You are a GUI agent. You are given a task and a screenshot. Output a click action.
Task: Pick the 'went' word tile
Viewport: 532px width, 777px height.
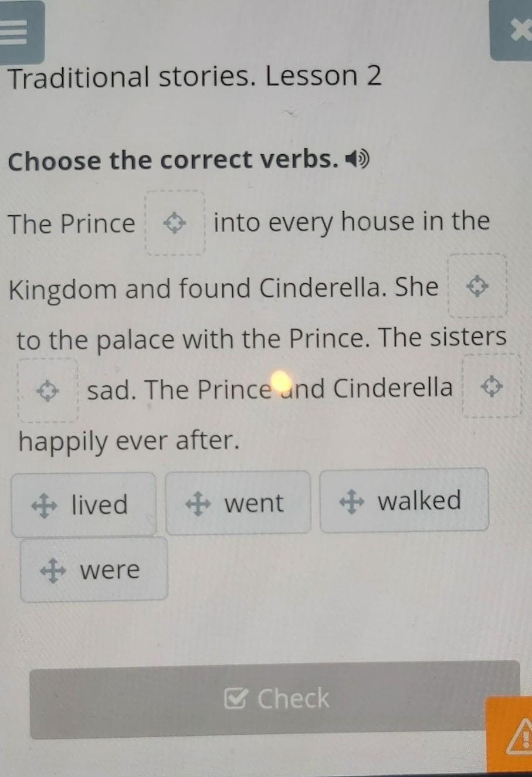(x=238, y=503)
